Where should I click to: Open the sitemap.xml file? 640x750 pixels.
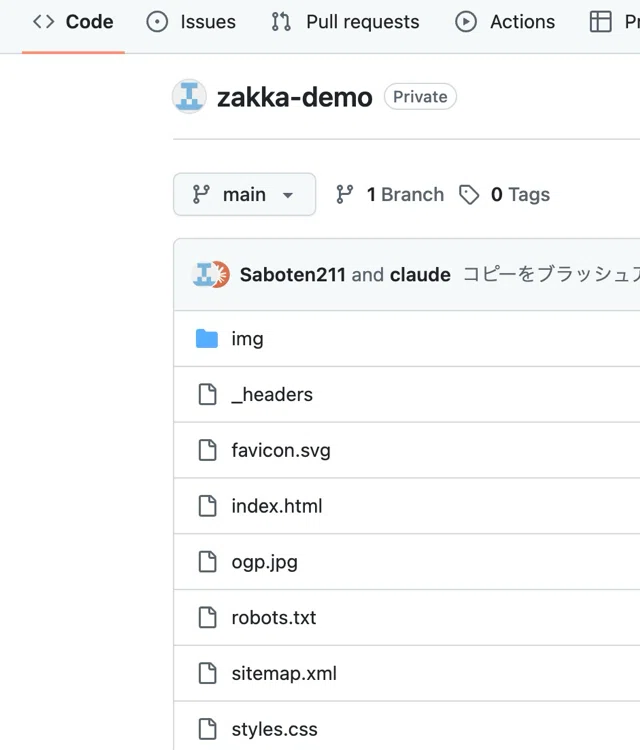coord(284,673)
